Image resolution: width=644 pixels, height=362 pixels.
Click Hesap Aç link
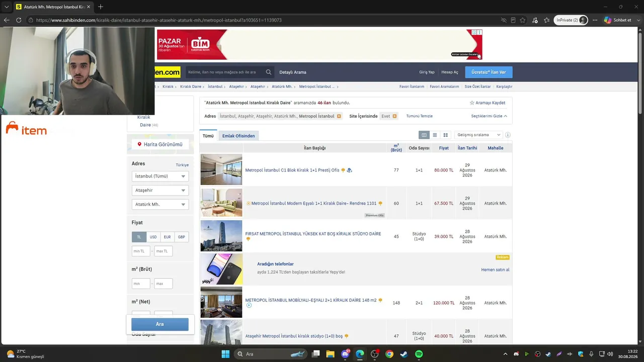point(450,72)
